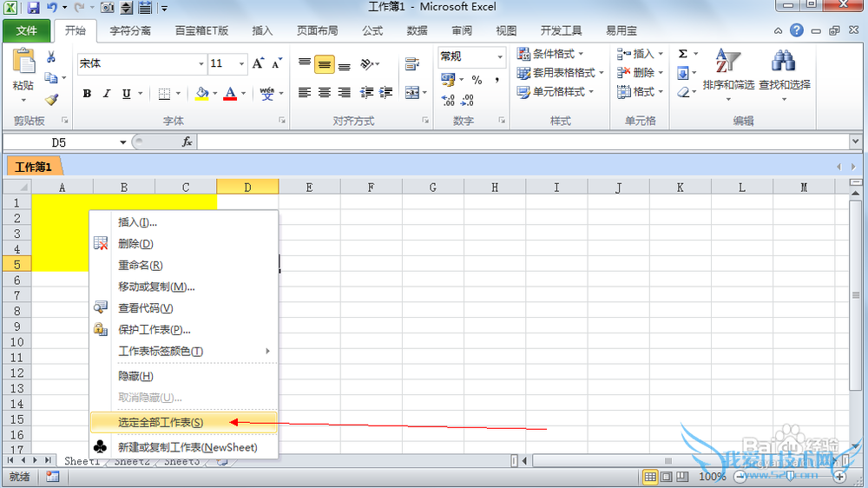Screen dimensions: 868x488
Task: Choose 选定全部工作表(S) in context menu
Action: 183,422
